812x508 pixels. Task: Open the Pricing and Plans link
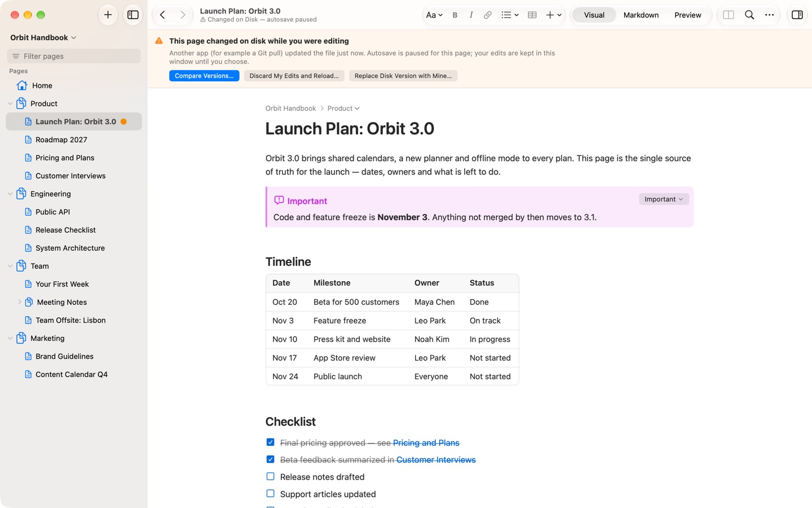pyautogui.click(x=426, y=443)
